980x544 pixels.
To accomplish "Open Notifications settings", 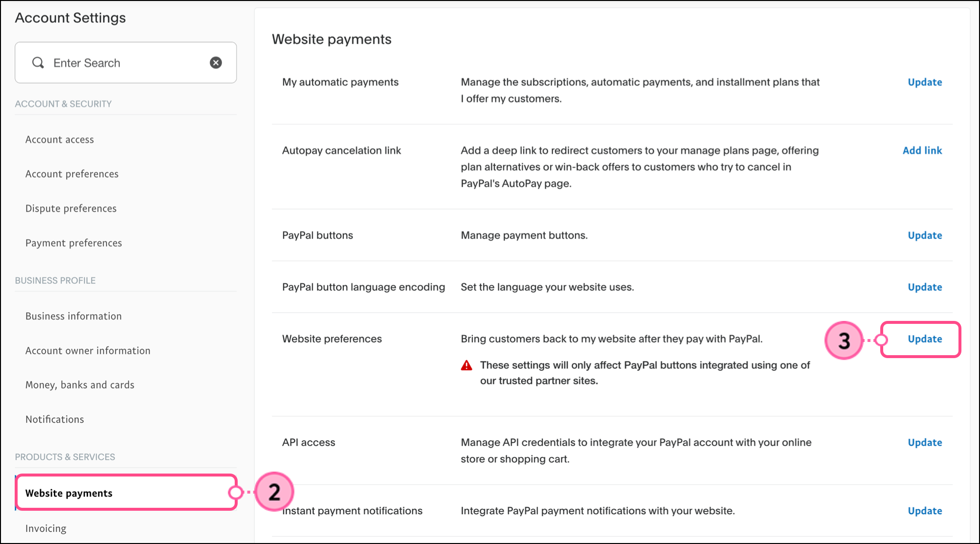I will (55, 419).
